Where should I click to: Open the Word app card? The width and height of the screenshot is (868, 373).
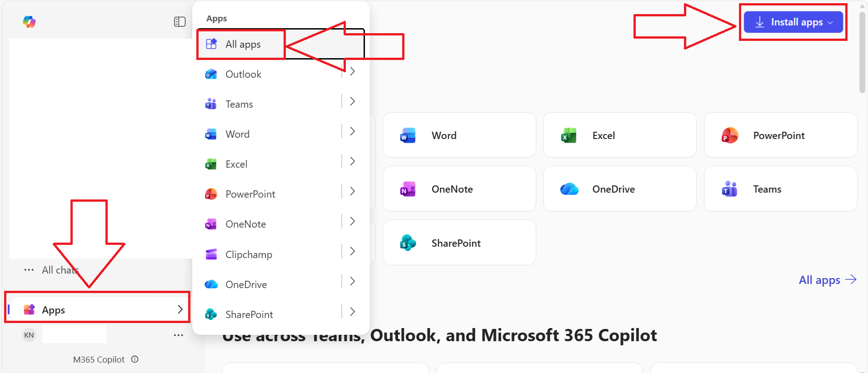click(x=459, y=135)
